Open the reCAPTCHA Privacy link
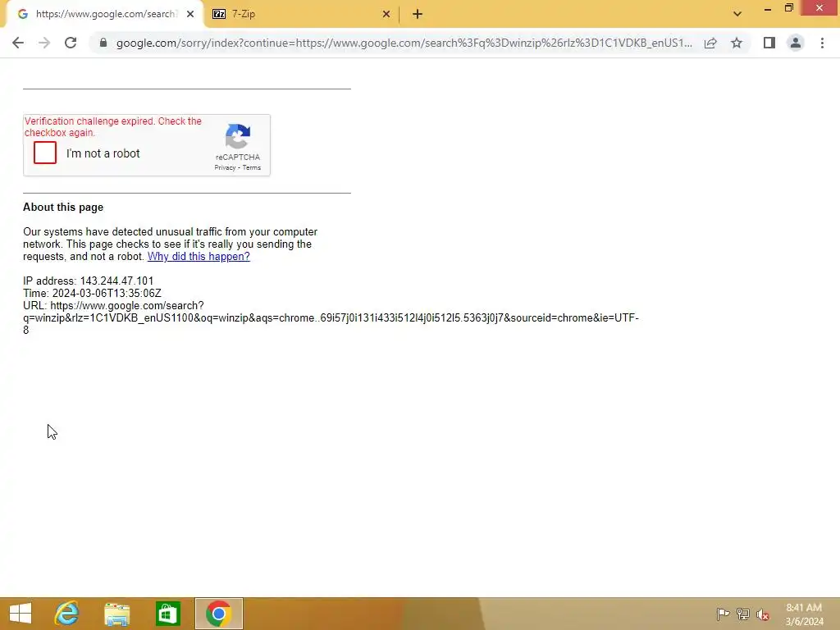This screenshot has width=840, height=630. pyautogui.click(x=225, y=167)
